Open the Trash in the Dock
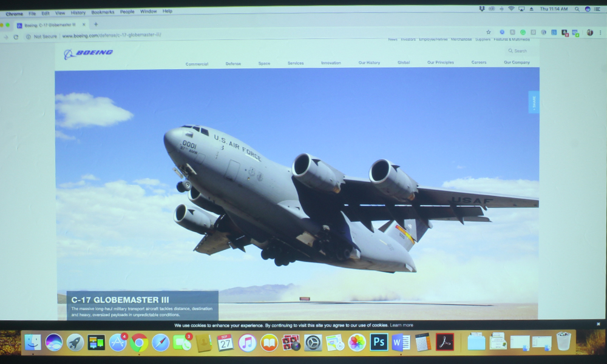607x364 pixels. click(564, 341)
